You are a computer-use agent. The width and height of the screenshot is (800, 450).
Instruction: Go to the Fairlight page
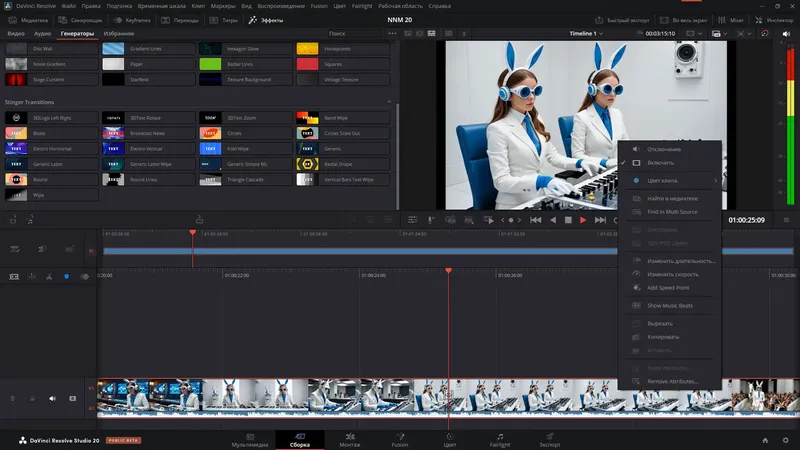point(500,440)
